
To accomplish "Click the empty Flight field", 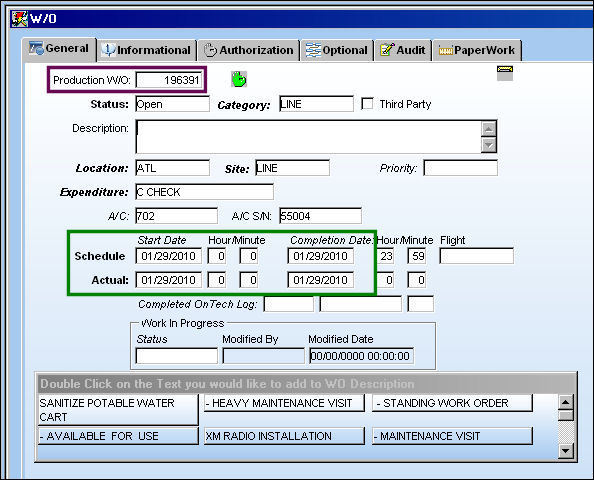I will pyautogui.click(x=477, y=256).
